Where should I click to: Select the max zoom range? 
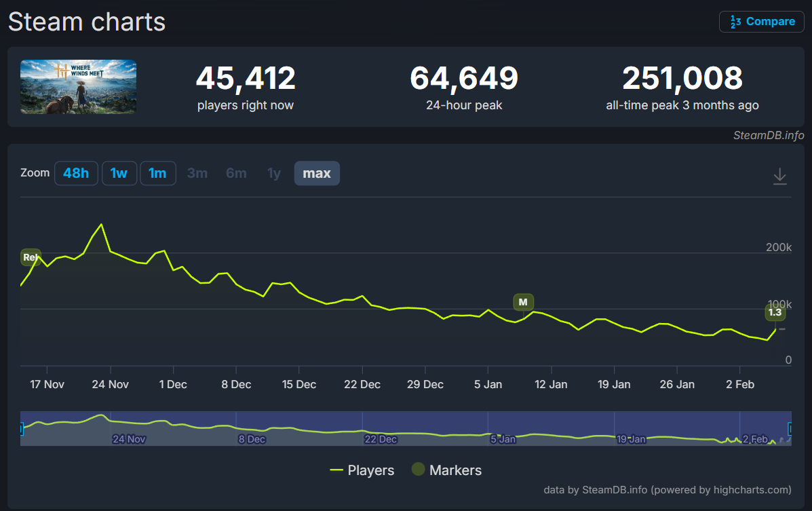pos(317,173)
